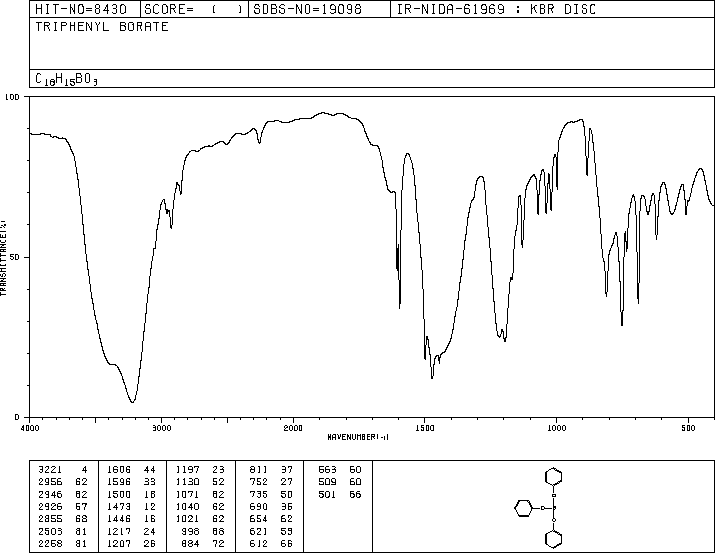
Task: Click the 2000 label on the x-axis
Action: 293,428
